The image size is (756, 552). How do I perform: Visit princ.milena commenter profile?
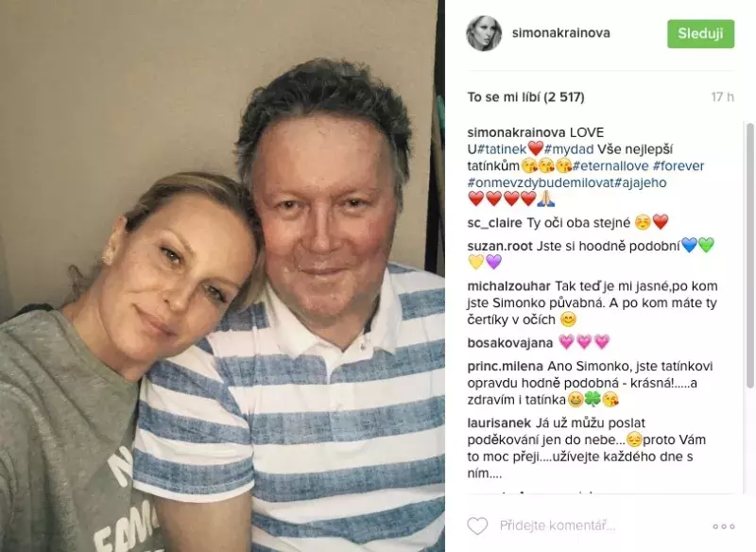[x=506, y=366]
